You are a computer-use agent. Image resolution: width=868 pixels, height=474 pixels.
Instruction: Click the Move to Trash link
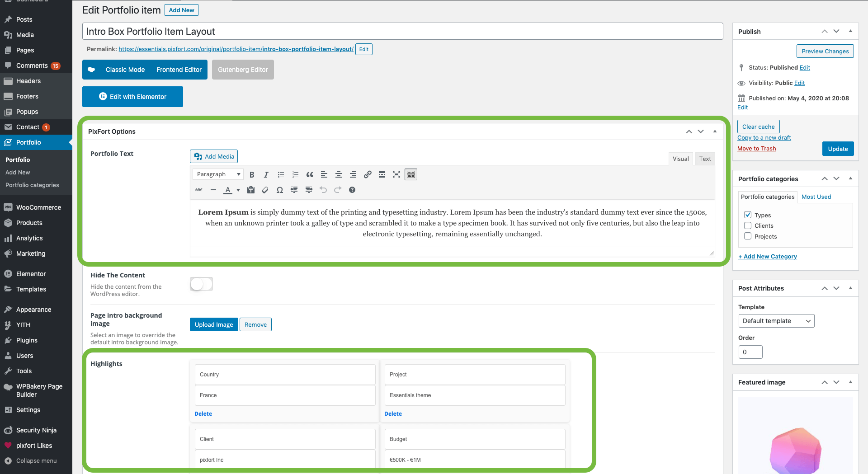[x=756, y=148]
